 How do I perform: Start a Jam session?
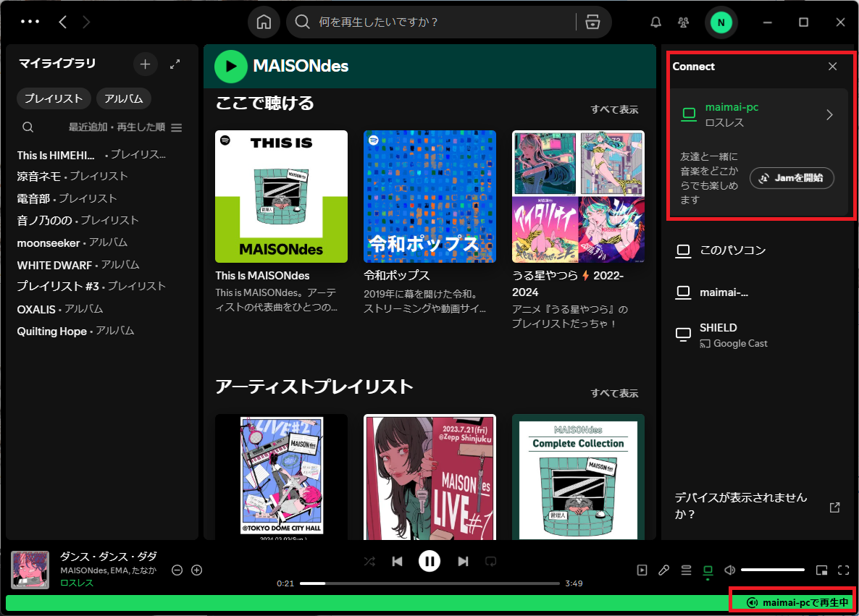(x=792, y=178)
